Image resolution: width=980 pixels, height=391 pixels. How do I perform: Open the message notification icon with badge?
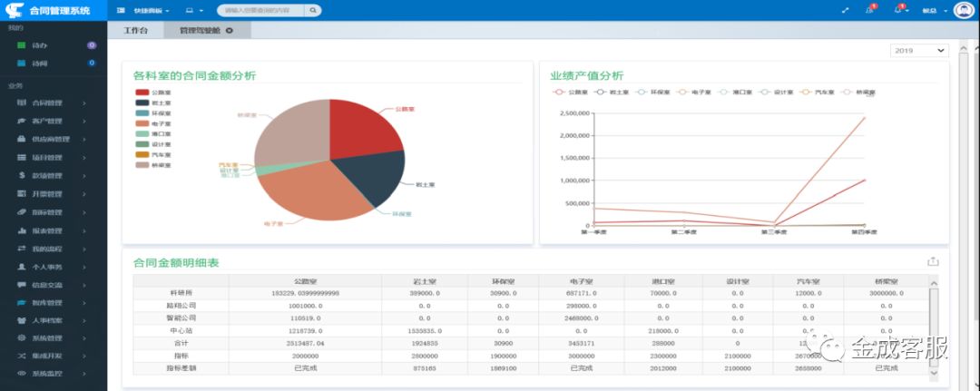[x=870, y=10]
